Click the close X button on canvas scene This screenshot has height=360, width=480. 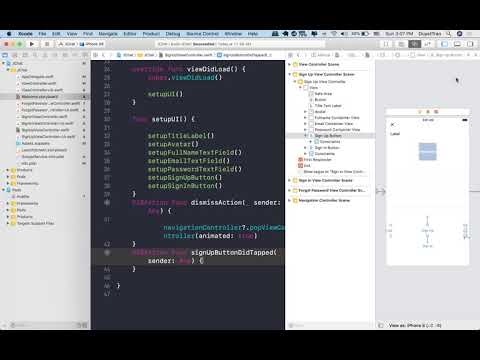393,124
